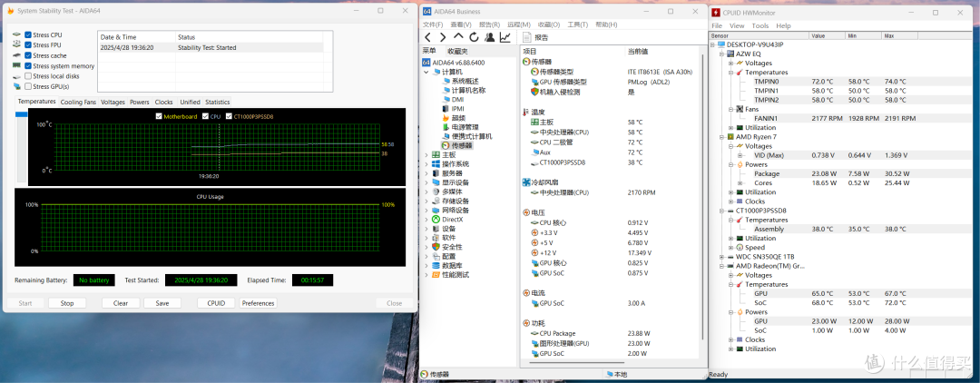Screen dimensions: 980x383
Task: Click the 操作系统 Windows logo icon
Action: point(436,163)
